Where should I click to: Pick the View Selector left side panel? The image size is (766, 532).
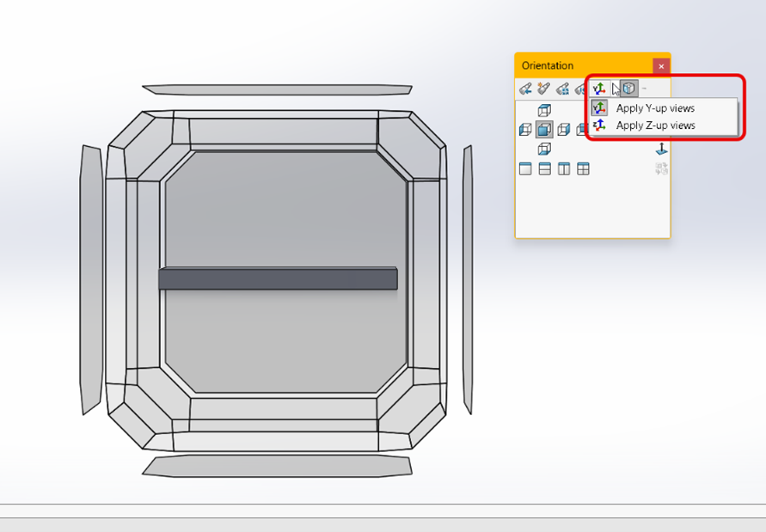91,279
